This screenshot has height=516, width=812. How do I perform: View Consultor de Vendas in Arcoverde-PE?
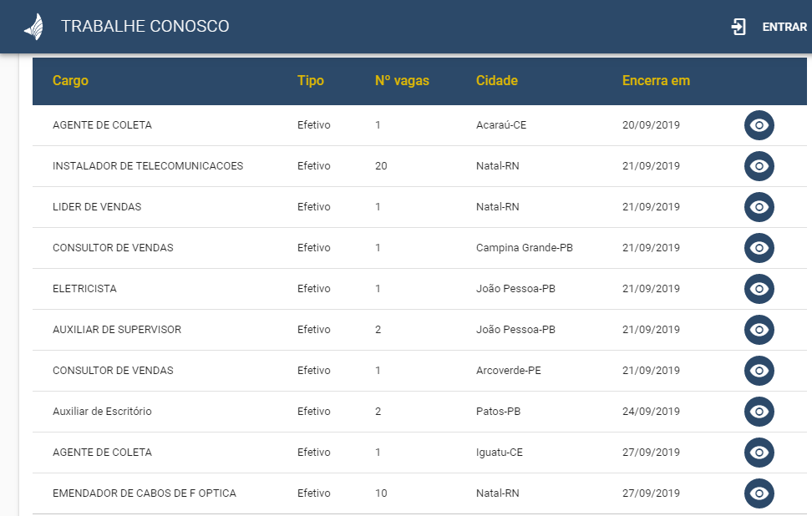pos(759,371)
